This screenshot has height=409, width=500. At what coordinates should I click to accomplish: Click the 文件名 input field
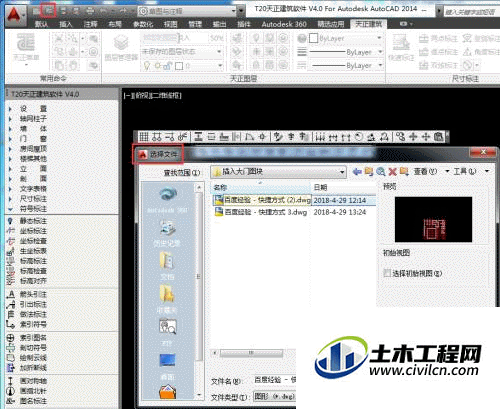click(x=275, y=380)
